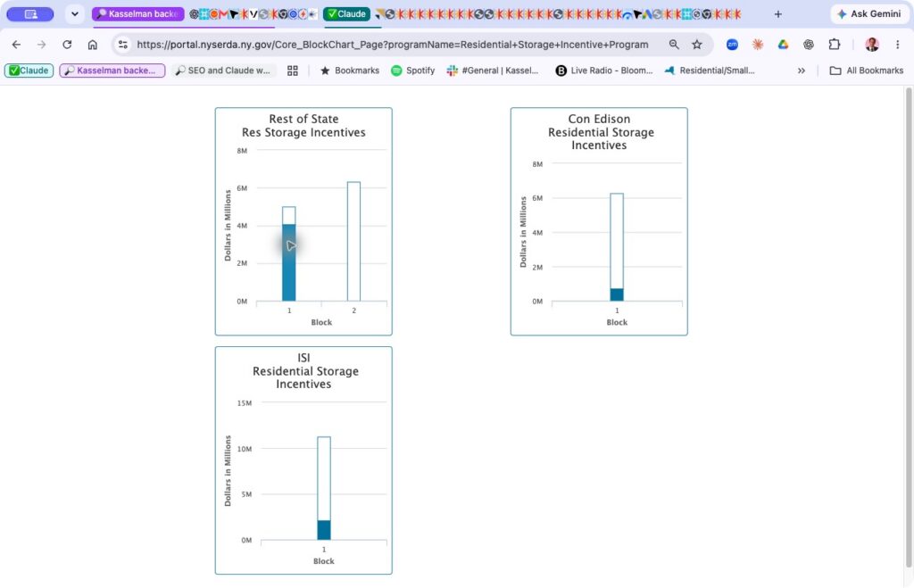Bookmark this page with the star icon

pyautogui.click(x=696, y=45)
